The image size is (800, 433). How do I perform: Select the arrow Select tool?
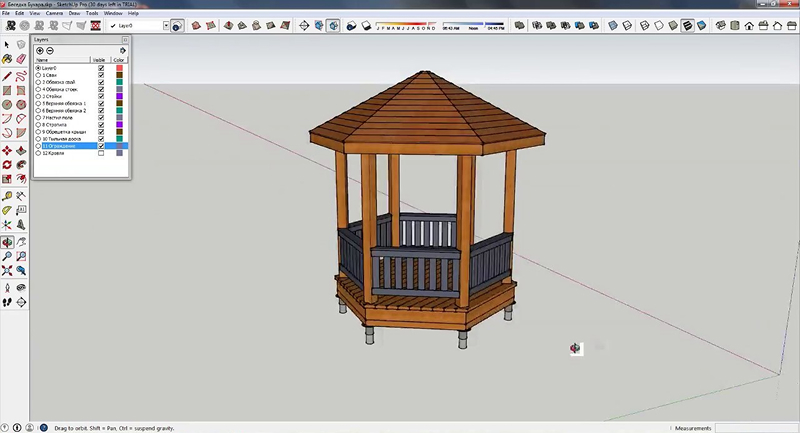[7, 45]
